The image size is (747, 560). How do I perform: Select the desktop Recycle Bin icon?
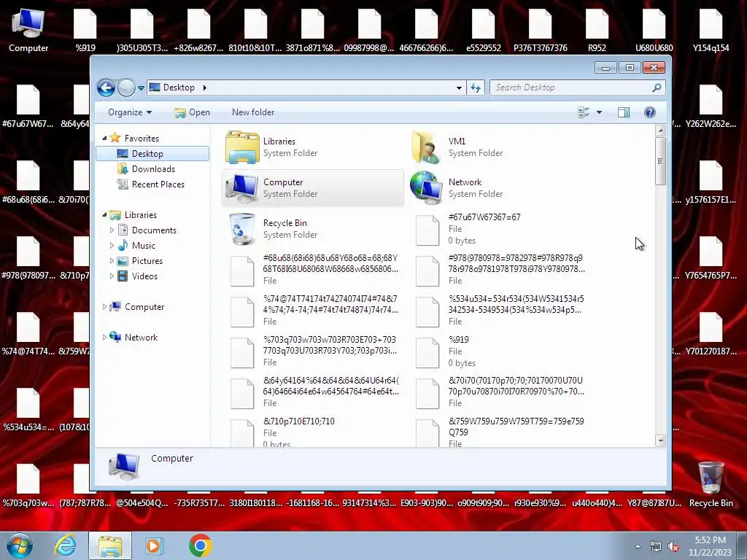(x=711, y=485)
